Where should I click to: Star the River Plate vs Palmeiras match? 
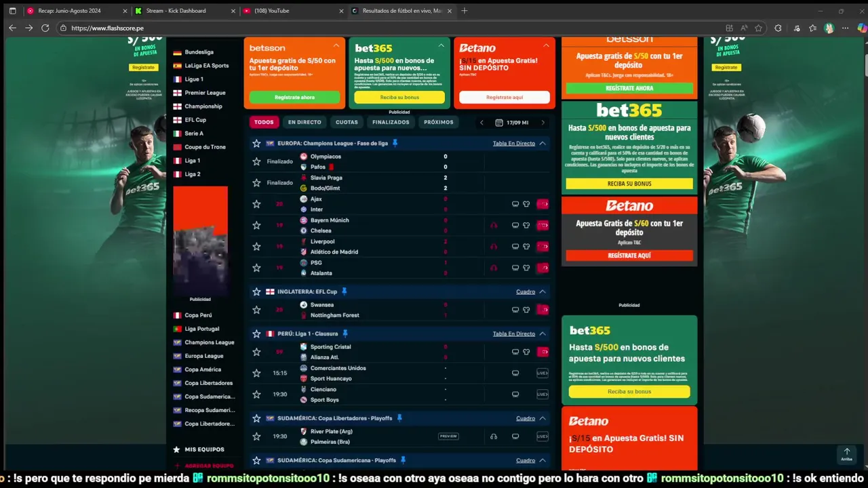click(256, 436)
